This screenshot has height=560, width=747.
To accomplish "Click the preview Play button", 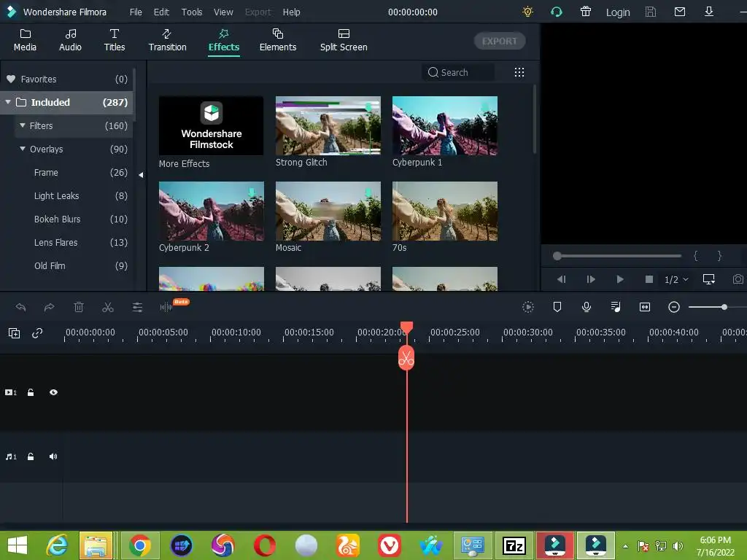I will 620,279.
